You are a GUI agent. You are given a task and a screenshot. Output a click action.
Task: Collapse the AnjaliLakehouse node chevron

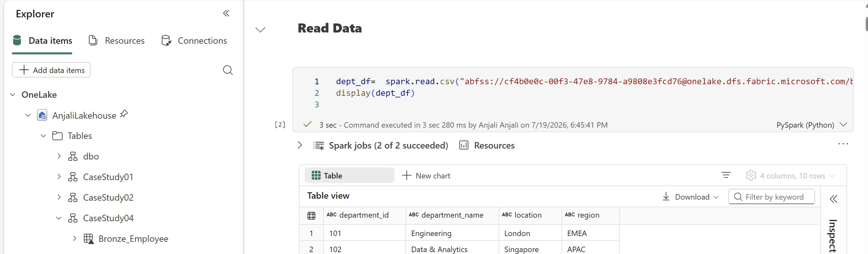pos(28,115)
